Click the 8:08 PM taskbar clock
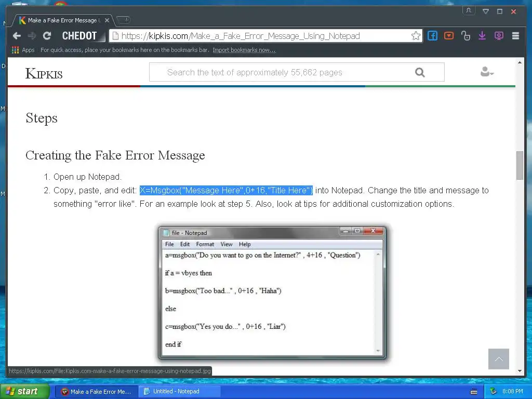532x399 pixels. pyautogui.click(x=512, y=392)
